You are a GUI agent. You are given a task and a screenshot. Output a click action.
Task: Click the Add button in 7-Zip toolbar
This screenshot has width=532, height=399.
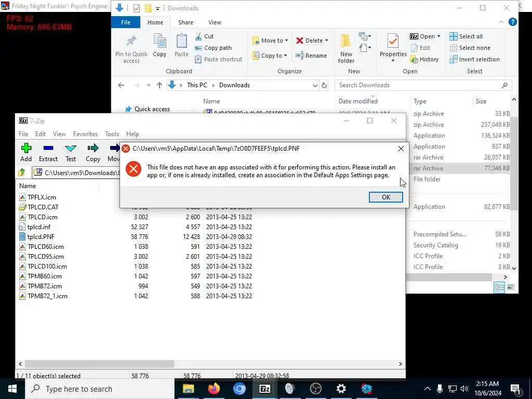[x=26, y=152]
